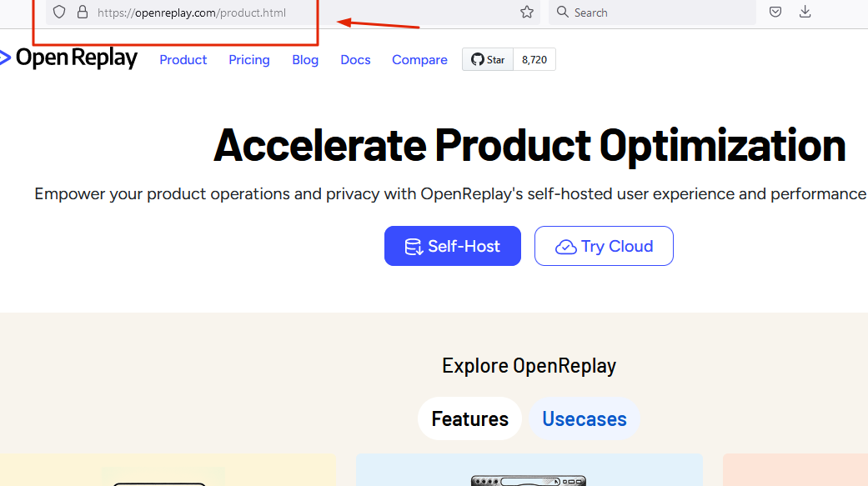Click the GitHub Star button
This screenshot has width=868, height=486.
488,60
